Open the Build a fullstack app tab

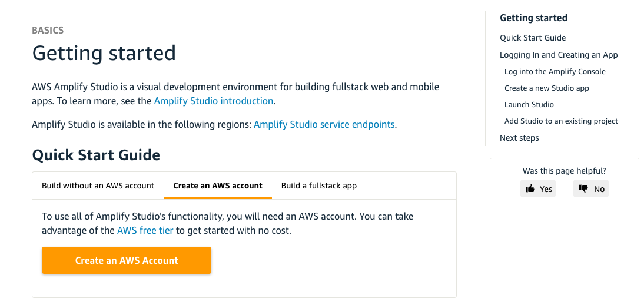[319, 186]
